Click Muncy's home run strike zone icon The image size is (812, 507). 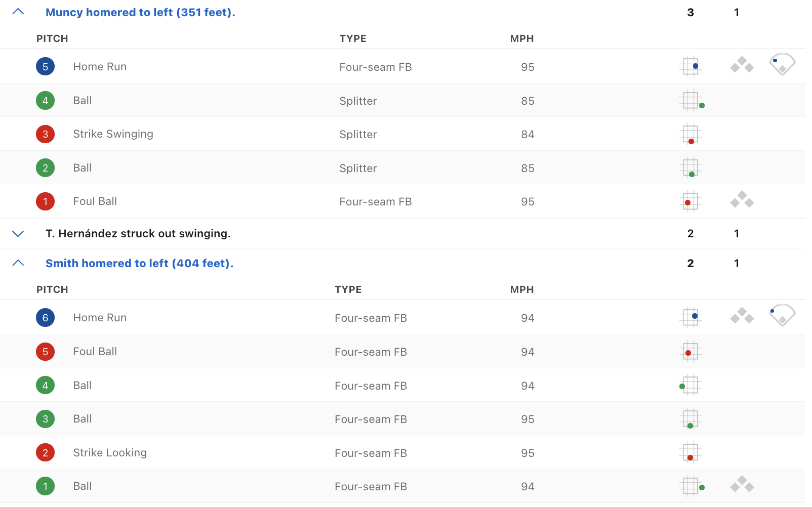691,66
